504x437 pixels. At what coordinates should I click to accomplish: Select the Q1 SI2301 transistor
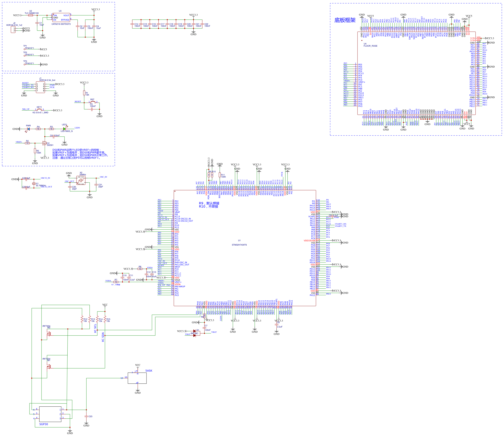[x=44, y=143]
